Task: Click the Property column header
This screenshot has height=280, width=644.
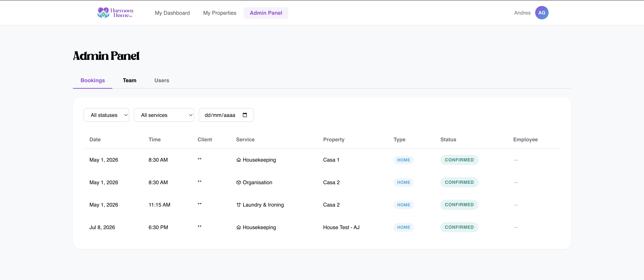Action: coord(334,139)
